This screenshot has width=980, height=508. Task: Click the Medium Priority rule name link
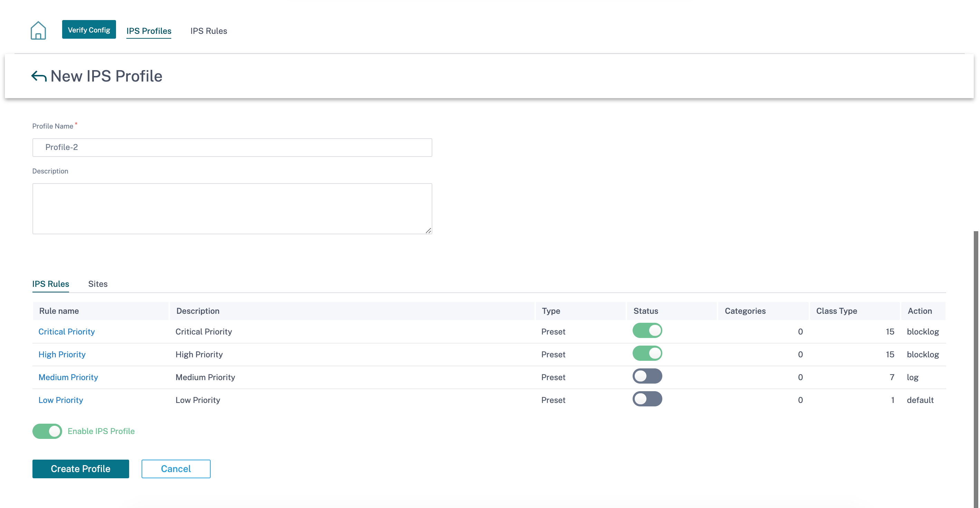(x=69, y=376)
